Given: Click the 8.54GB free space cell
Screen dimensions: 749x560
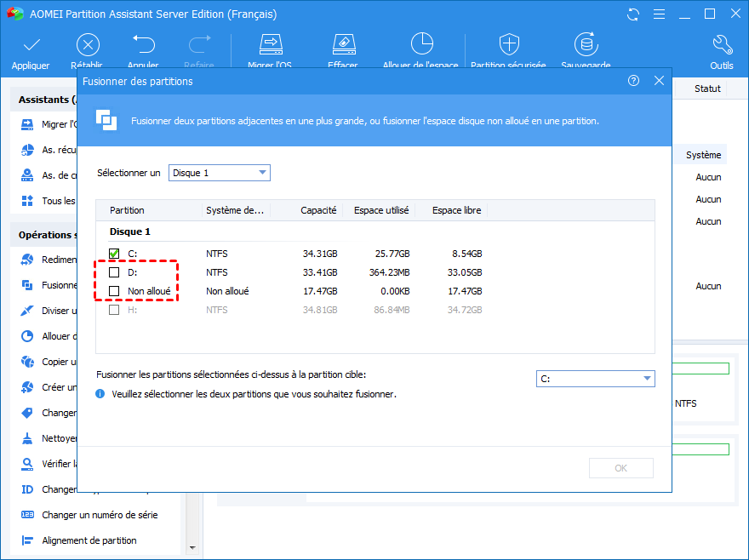Looking at the screenshot, I should (467, 254).
